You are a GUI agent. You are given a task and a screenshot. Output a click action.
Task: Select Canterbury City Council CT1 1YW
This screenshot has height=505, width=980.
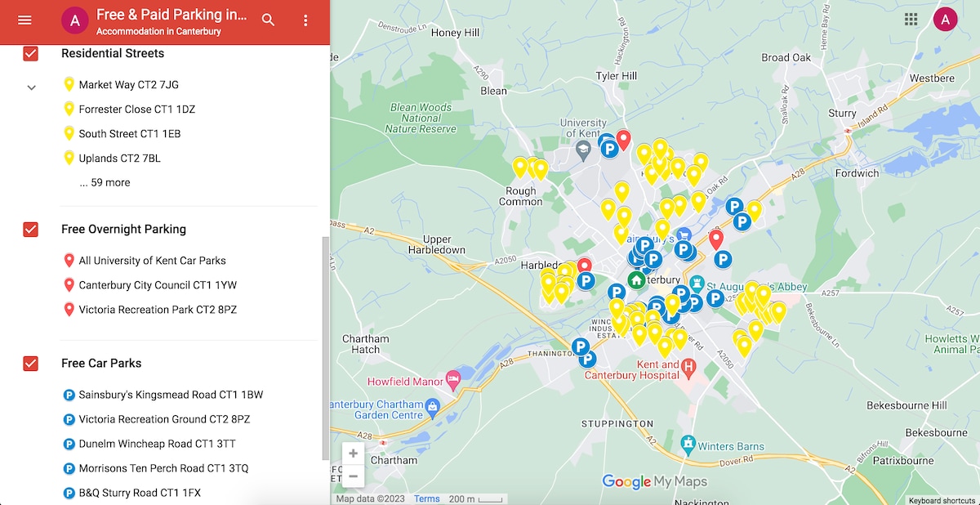click(157, 285)
